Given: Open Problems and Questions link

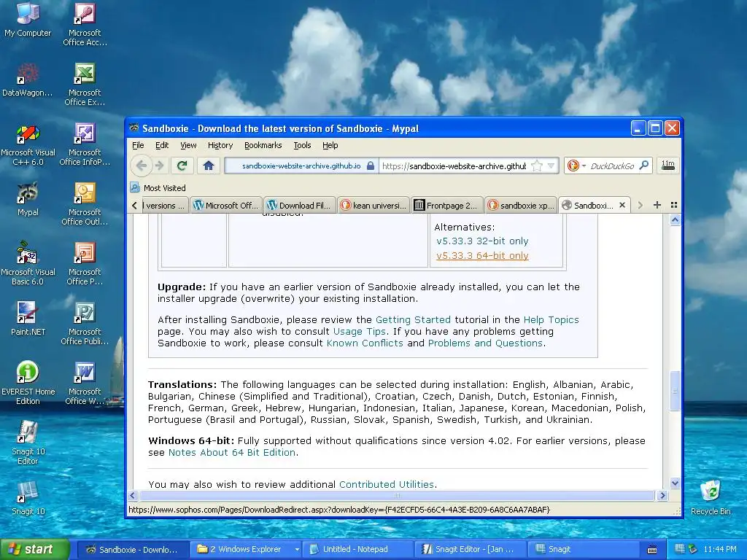Looking at the screenshot, I should (x=485, y=343).
